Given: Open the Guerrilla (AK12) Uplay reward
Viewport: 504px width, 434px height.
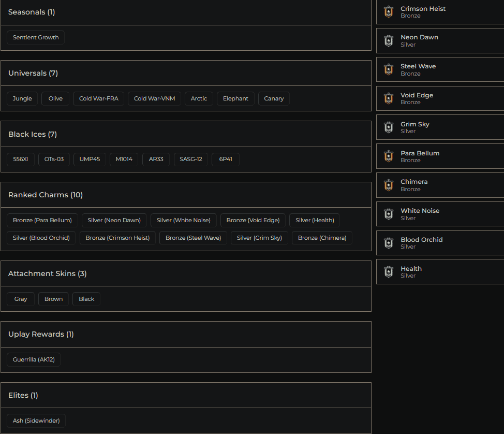Looking at the screenshot, I should pyautogui.click(x=33, y=359).
